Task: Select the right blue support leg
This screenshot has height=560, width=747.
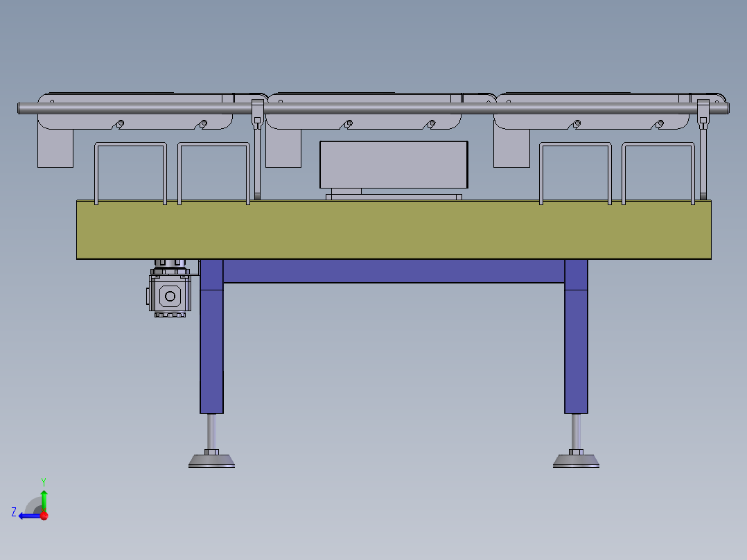Action: click(x=576, y=336)
